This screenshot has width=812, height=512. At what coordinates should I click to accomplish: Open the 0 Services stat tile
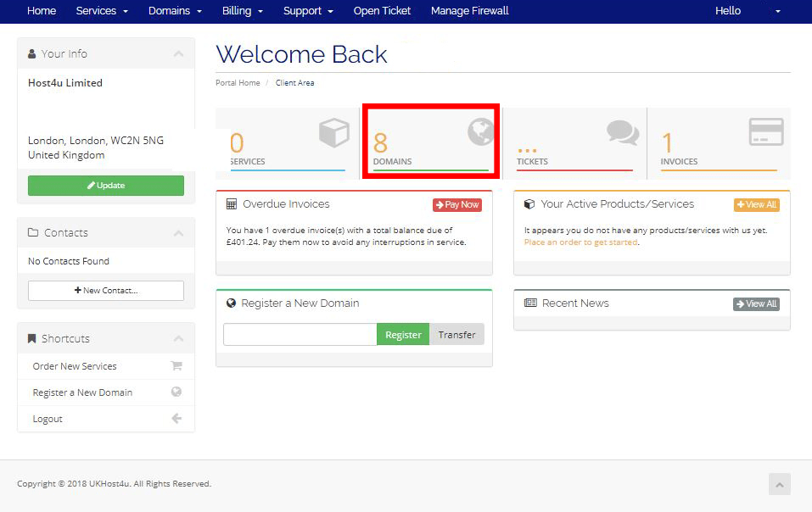point(288,143)
